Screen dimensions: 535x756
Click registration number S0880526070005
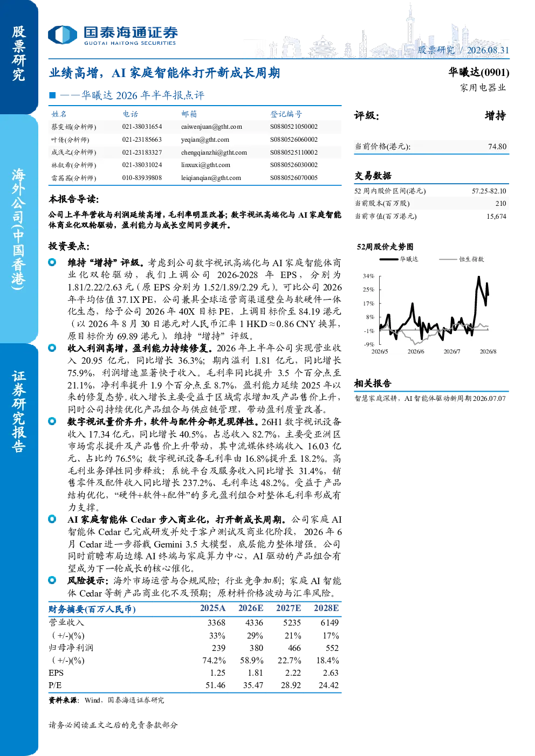click(x=294, y=178)
